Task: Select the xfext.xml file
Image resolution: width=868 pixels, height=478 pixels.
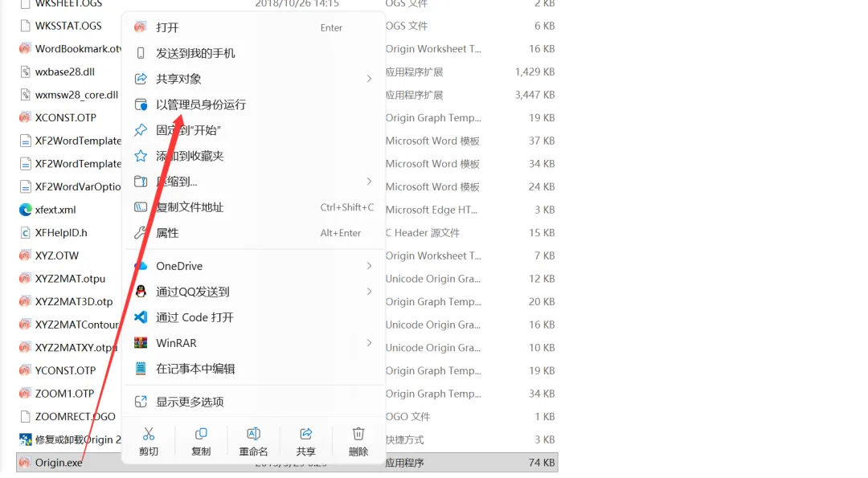Action: pos(55,210)
